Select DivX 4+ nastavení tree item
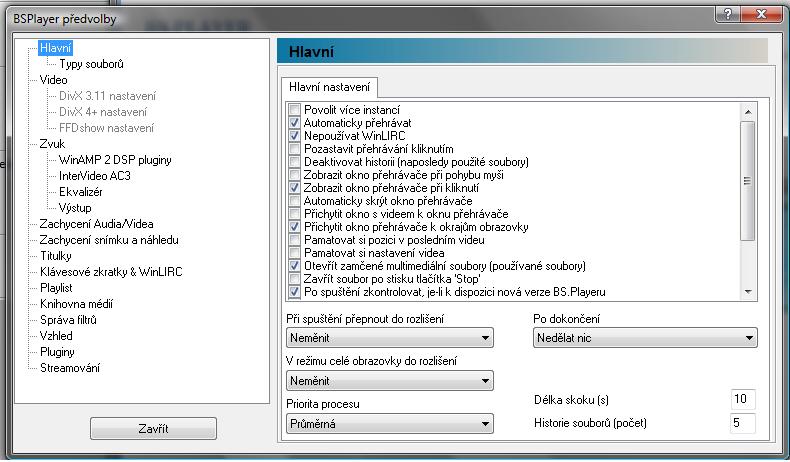 [103, 112]
